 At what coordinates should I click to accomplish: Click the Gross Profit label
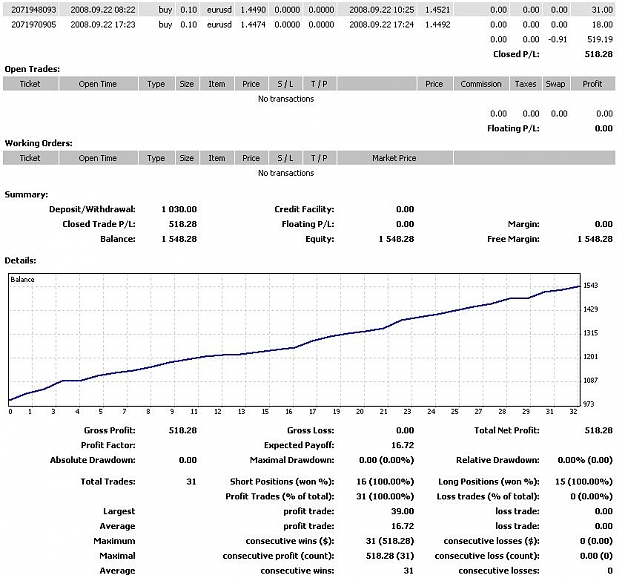click(110, 431)
